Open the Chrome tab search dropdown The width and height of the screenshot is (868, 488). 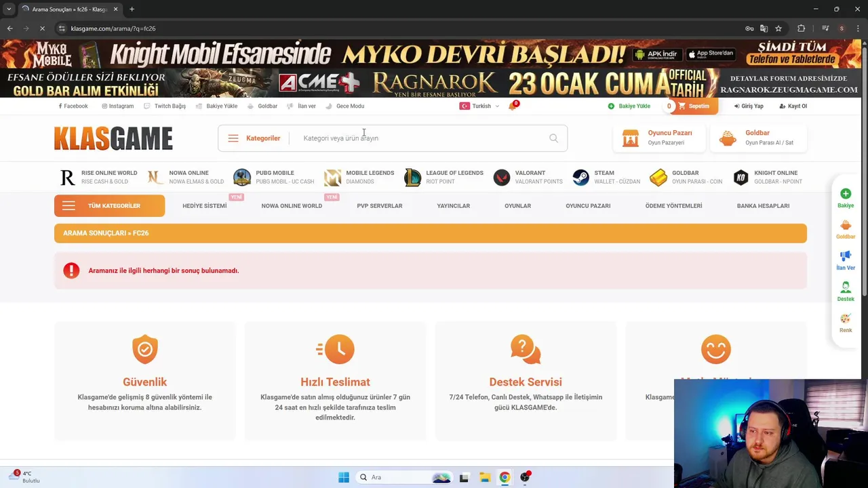coord(9,9)
